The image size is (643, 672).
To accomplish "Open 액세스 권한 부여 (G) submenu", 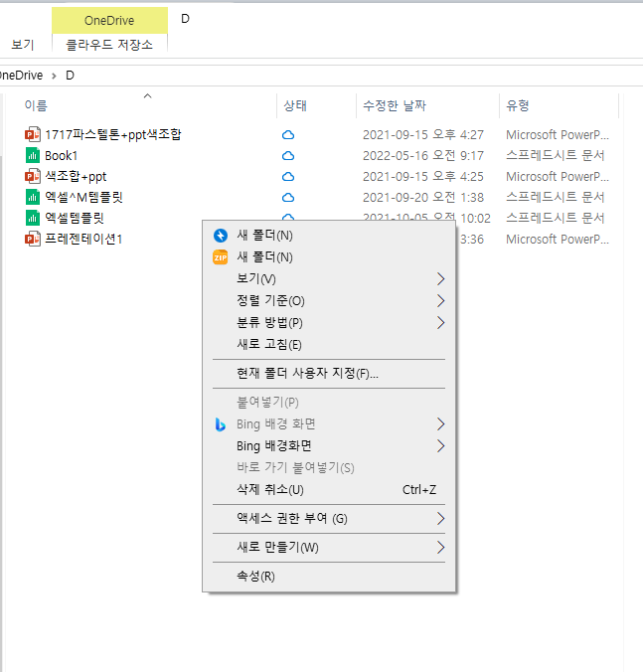I will pos(329,519).
